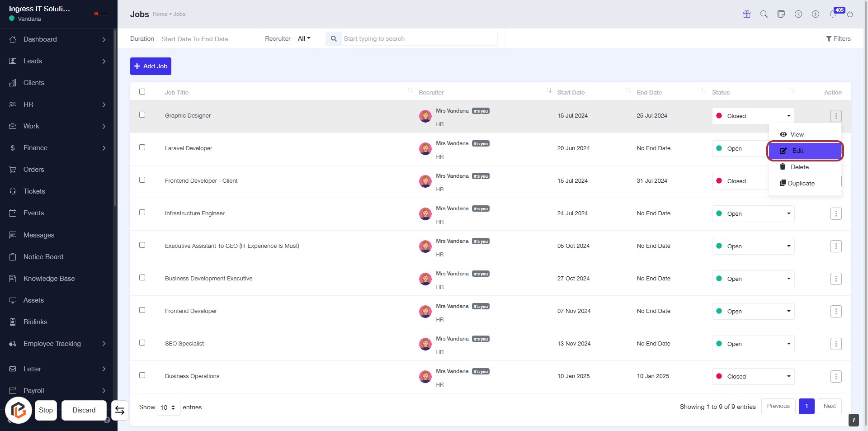
Task: Go to the Next page of entries
Action: [x=829, y=406]
